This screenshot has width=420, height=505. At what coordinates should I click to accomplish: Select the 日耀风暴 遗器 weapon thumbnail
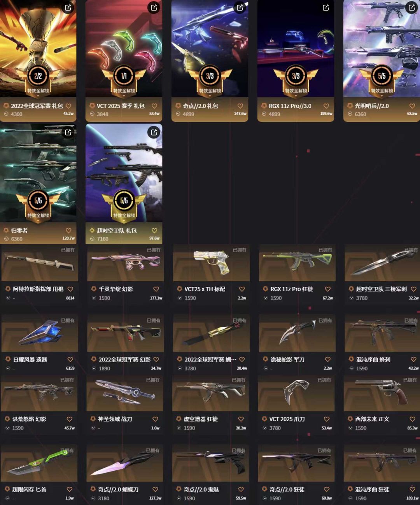[x=39, y=333]
